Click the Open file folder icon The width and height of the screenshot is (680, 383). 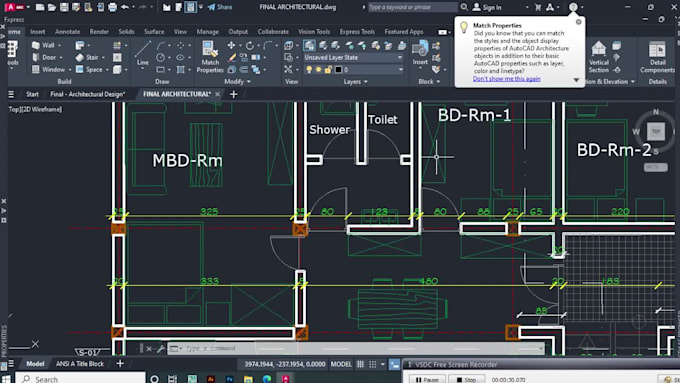pyautogui.click(x=52, y=7)
